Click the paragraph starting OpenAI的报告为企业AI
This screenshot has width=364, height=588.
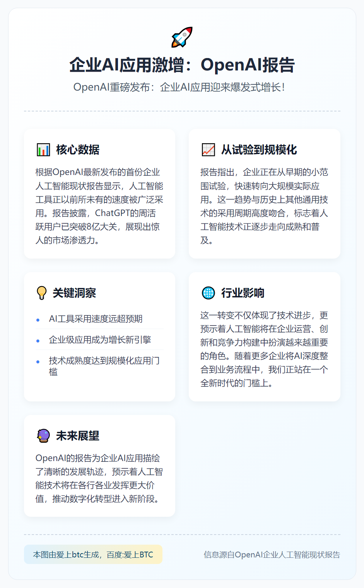(x=99, y=478)
